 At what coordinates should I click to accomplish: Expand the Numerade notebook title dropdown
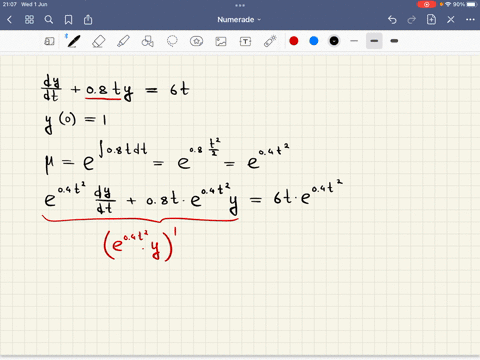tap(239, 20)
